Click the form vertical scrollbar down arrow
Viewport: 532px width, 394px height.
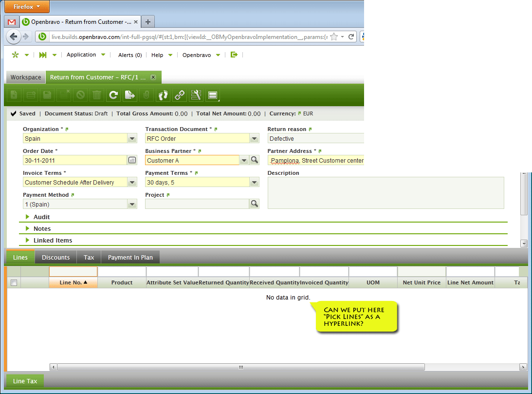tap(524, 244)
